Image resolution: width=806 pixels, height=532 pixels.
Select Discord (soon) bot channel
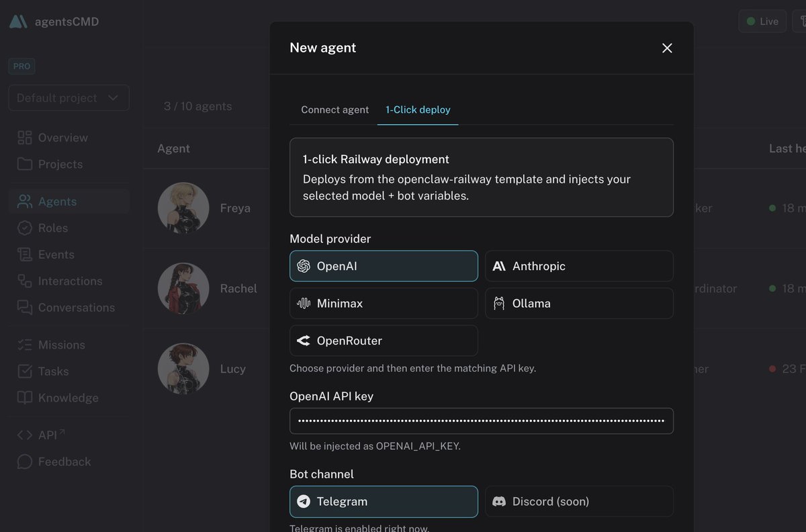pyautogui.click(x=579, y=502)
